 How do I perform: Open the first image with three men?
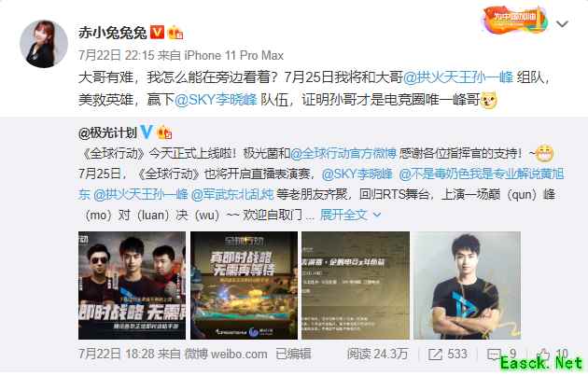[x=132, y=285]
